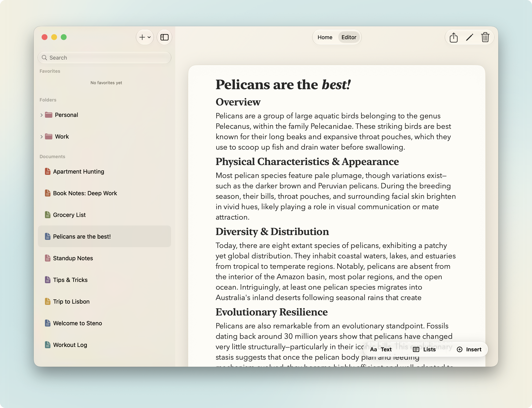Close the window with red button

[45, 37]
